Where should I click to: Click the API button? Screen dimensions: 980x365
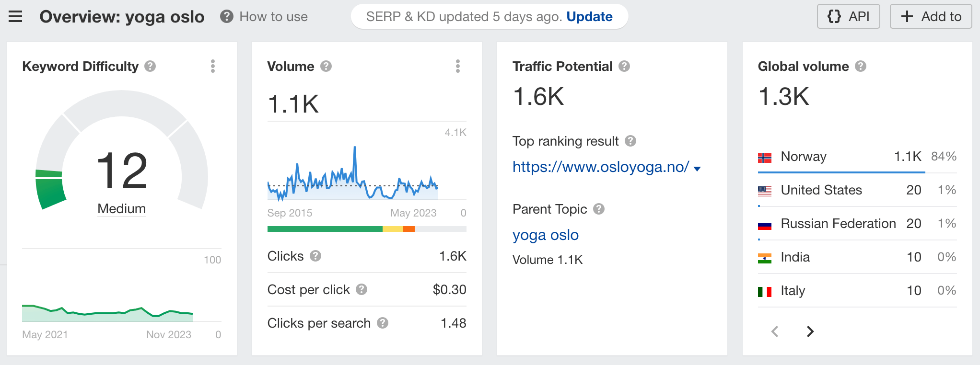click(849, 16)
